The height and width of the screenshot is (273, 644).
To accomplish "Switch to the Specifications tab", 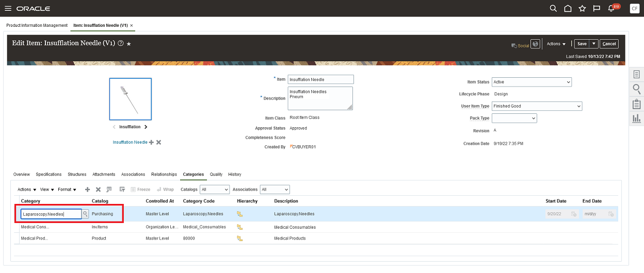I will tap(49, 174).
